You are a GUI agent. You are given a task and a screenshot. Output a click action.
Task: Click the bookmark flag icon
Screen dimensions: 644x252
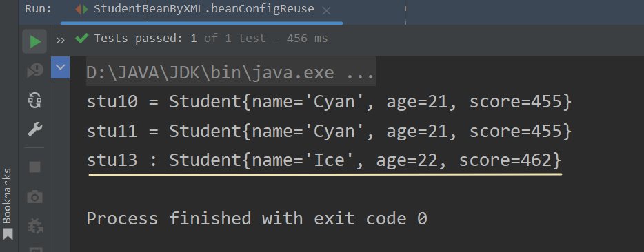point(8,235)
